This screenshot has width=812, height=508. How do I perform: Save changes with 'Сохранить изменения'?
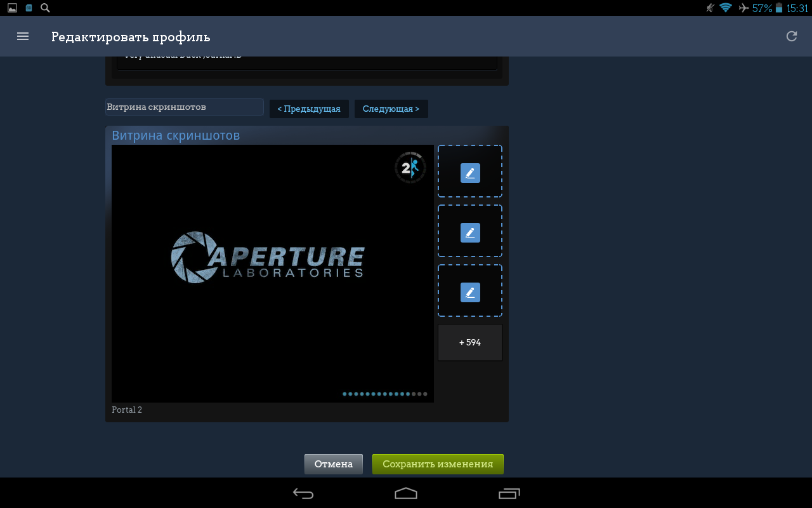[x=438, y=464]
